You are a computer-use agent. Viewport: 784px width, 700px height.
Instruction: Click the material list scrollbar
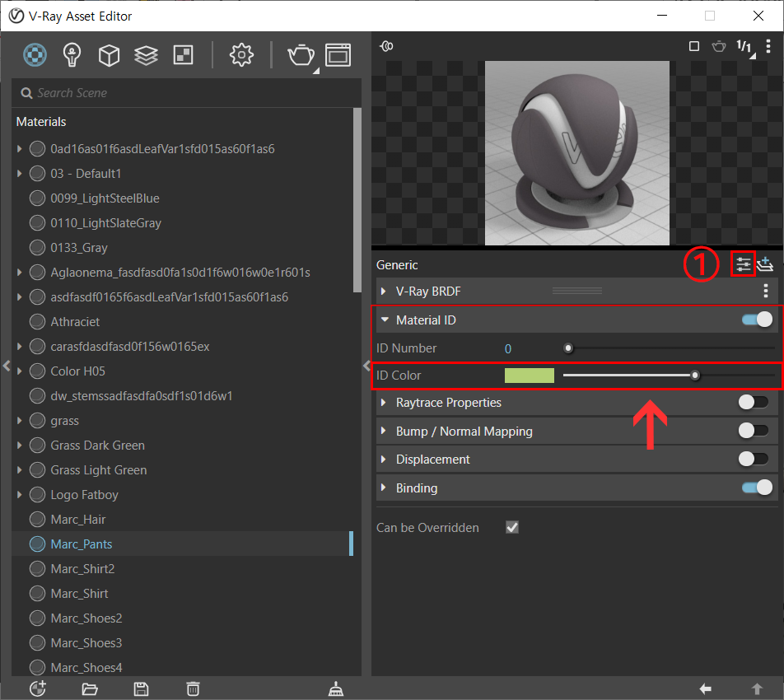tap(357, 200)
